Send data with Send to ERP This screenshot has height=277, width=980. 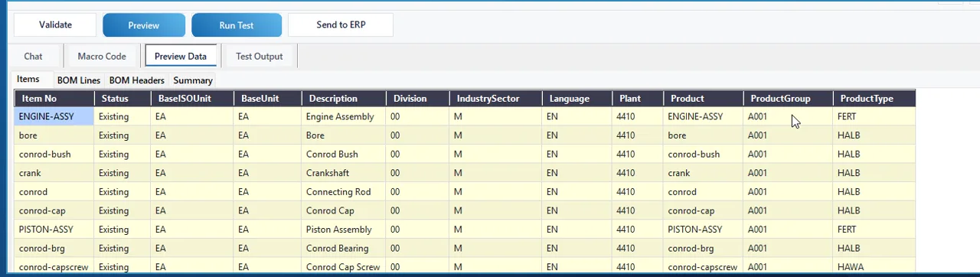341,24
